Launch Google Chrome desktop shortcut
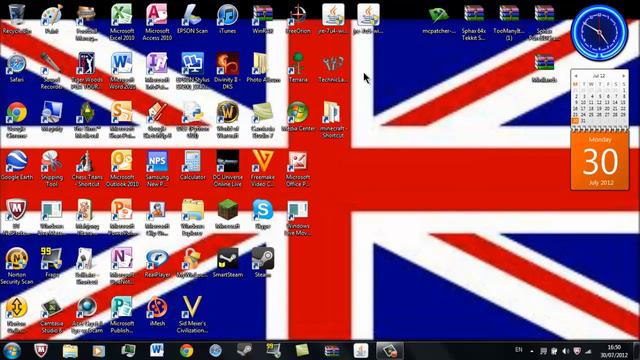Screen dimensions: 640x360 tap(17, 119)
